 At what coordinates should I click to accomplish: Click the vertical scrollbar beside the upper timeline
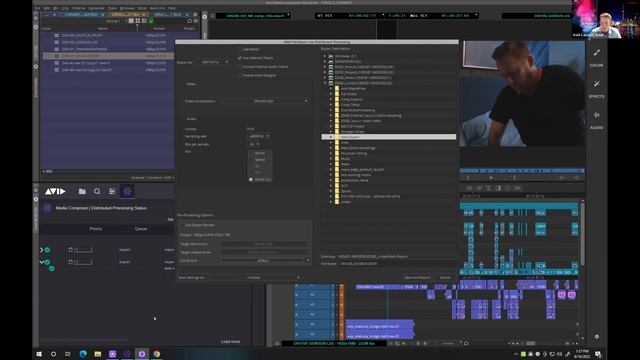point(582,235)
